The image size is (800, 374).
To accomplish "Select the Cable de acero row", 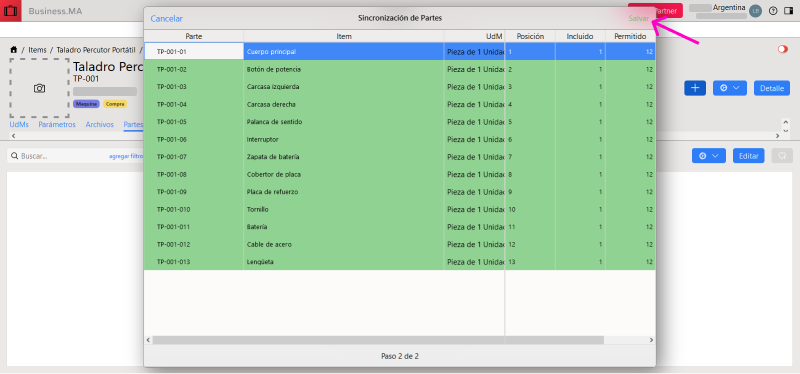I will (400, 244).
